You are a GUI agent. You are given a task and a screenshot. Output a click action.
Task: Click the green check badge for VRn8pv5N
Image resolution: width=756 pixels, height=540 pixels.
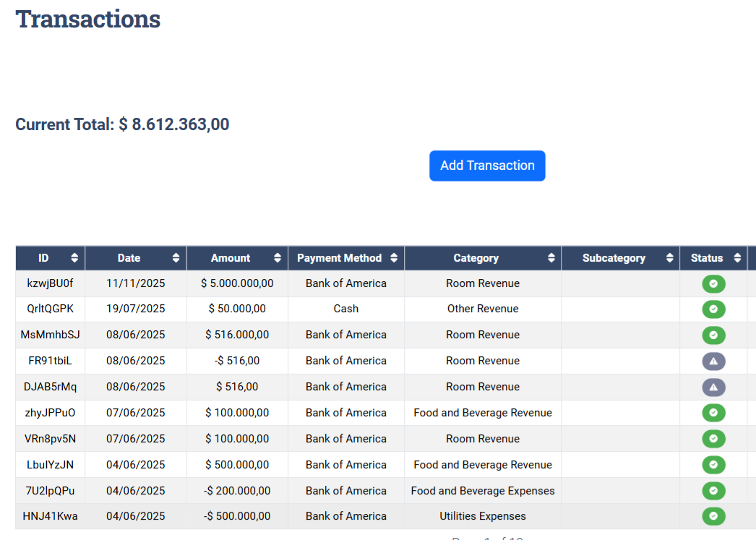tap(713, 439)
